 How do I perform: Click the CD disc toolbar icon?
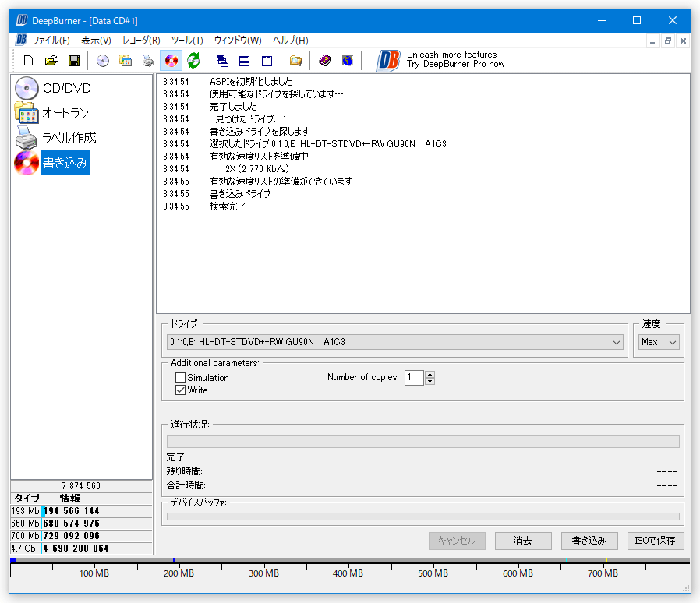(x=103, y=60)
